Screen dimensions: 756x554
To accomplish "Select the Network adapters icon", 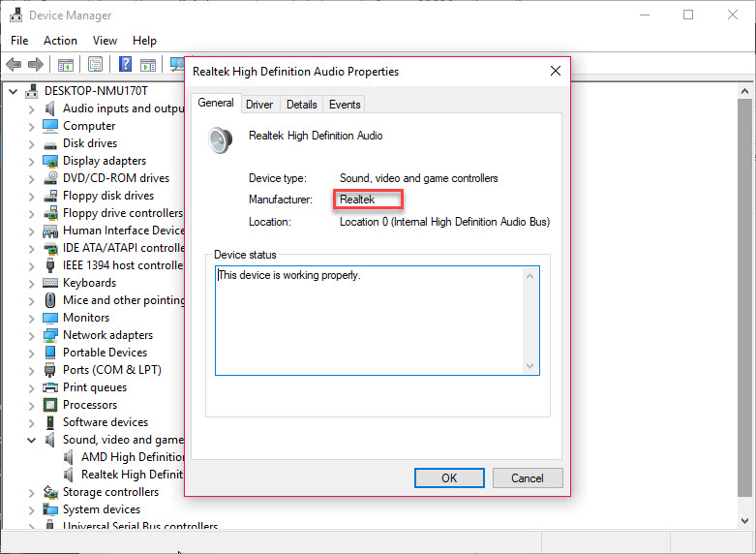I will [50, 335].
